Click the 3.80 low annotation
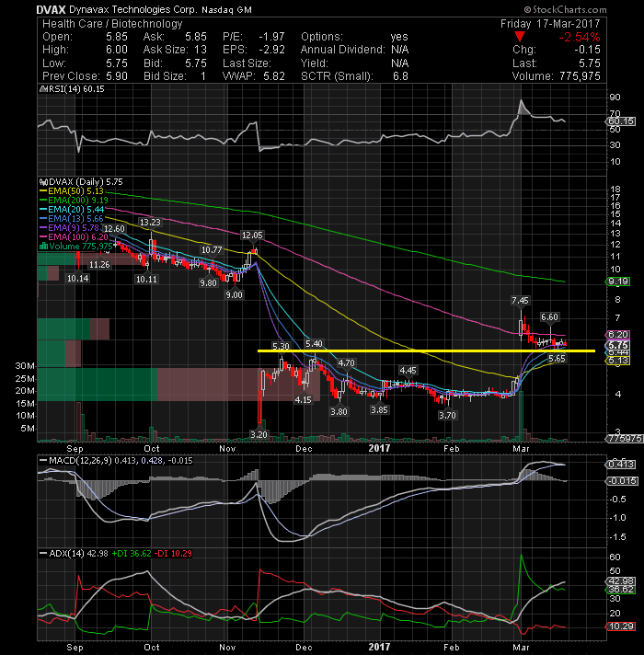644x655 pixels. 339,411
